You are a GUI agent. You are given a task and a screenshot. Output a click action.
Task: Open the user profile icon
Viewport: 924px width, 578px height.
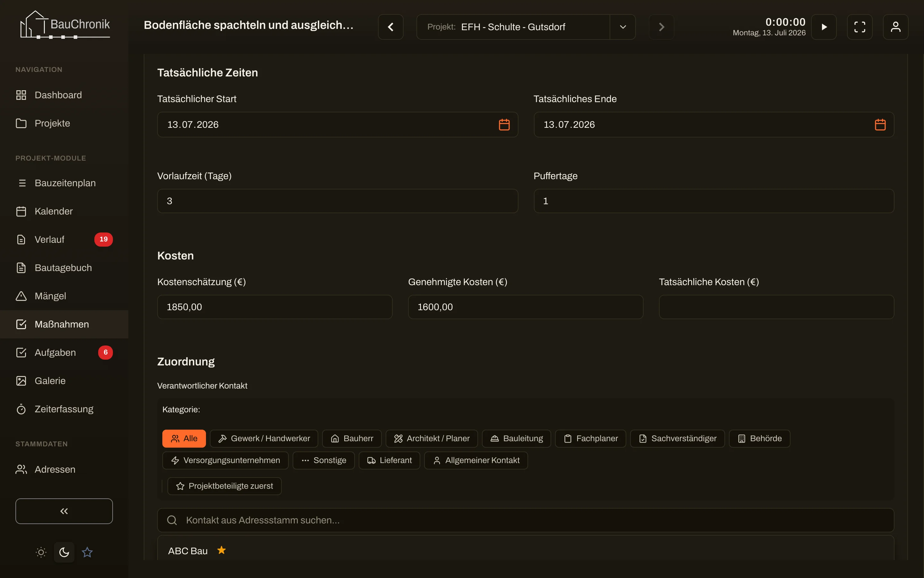click(896, 27)
